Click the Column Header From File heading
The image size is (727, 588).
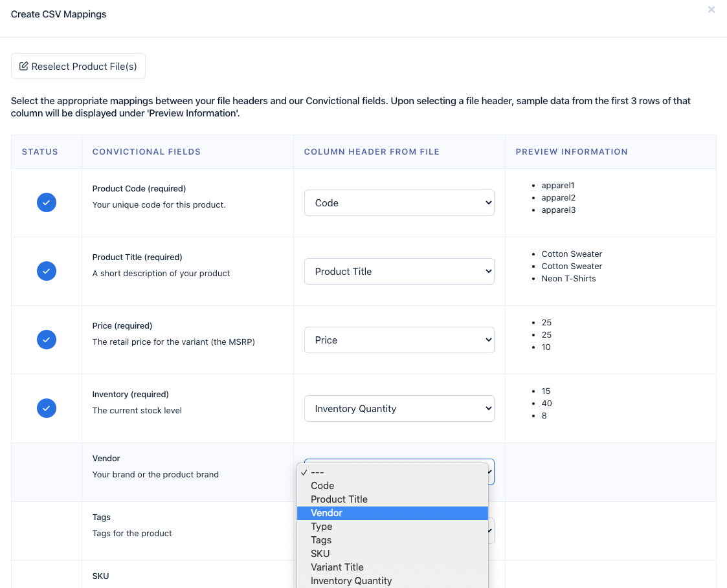[372, 152]
